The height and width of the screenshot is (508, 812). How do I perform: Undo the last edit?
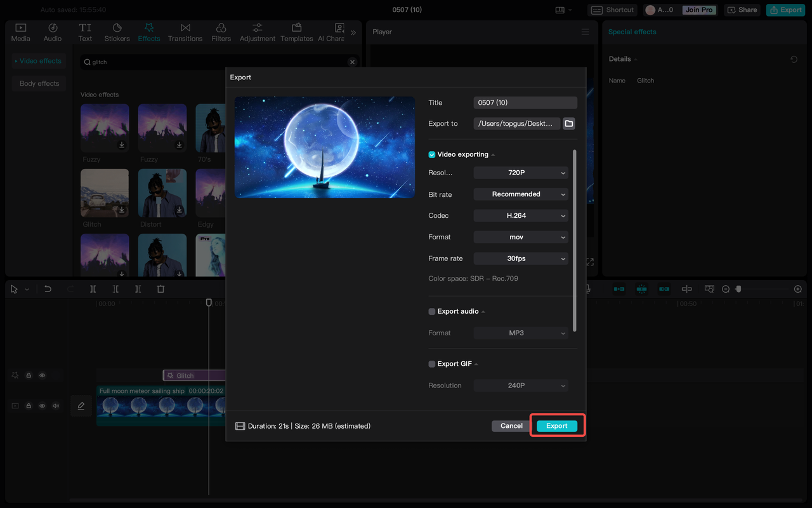tap(48, 289)
